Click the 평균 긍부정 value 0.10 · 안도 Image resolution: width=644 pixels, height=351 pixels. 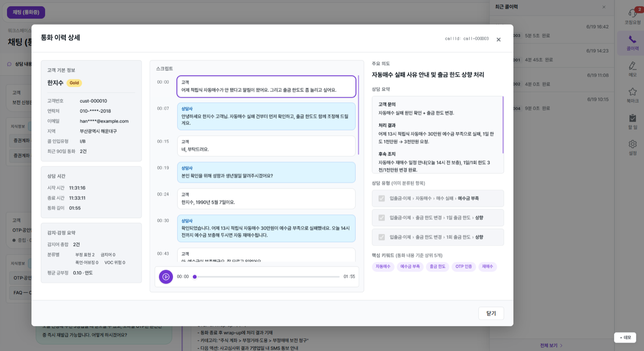point(83,273)
